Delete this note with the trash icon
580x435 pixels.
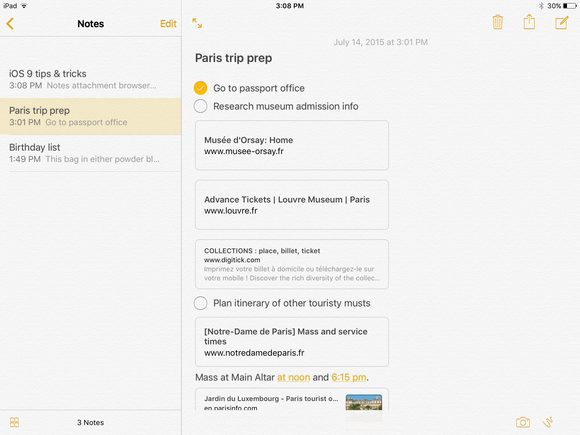[498, 22]
